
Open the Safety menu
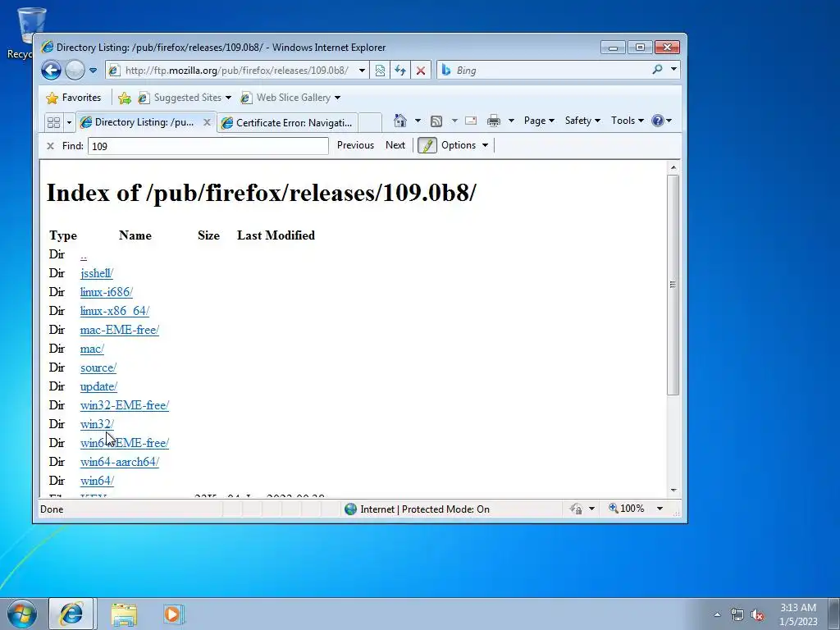[x=582, y=121]
